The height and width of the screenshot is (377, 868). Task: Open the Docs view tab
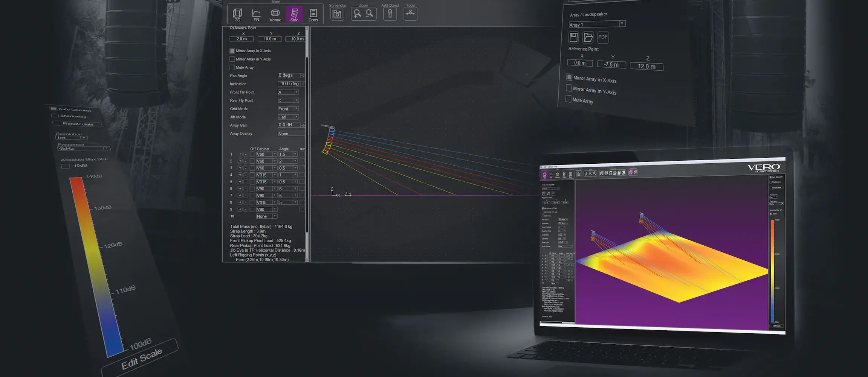313,14
